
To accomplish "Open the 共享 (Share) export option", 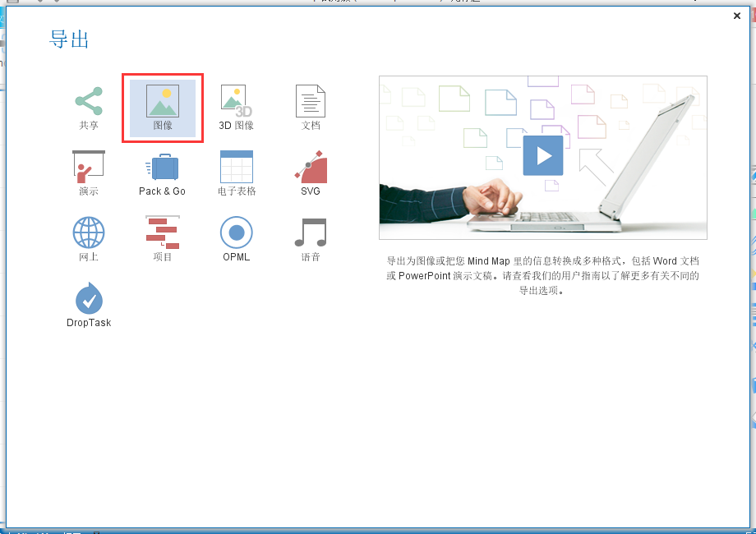I will coord(88,105).
